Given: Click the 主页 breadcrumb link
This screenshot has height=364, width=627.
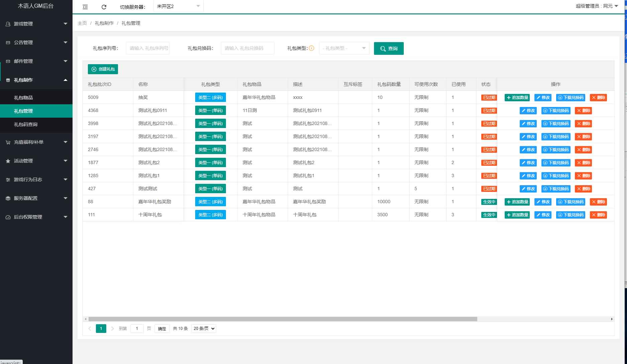Looking at the screenshot, I should [82, 23].
